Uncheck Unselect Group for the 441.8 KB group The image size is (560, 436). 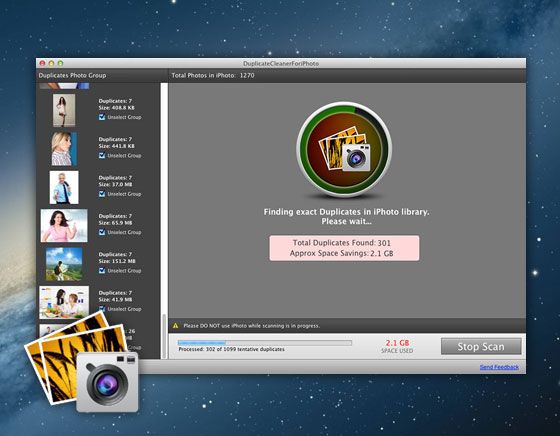pos(102,155)
